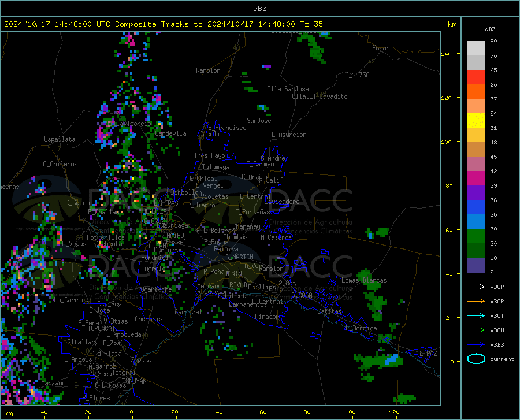Click the 140 km vertical axis tick
Image resolution: width=520 pixels, height=420 pixels.
446,54
